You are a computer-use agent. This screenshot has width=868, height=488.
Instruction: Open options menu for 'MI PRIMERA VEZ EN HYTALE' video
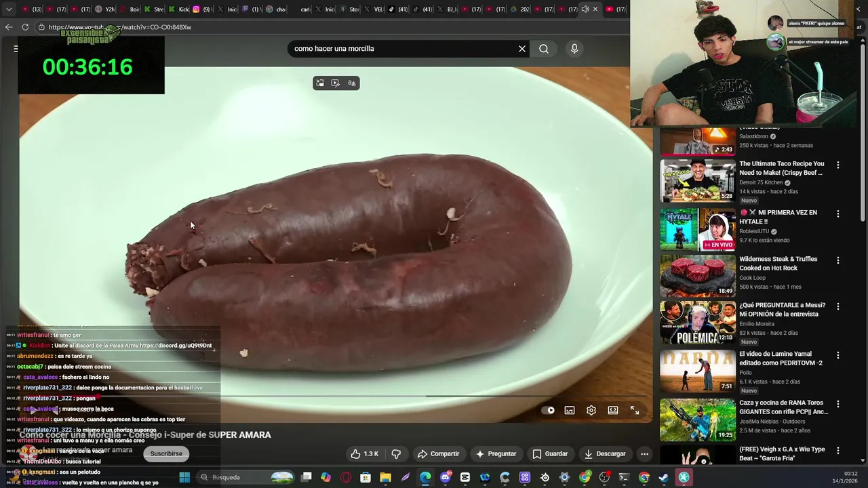tap(838, 213)
